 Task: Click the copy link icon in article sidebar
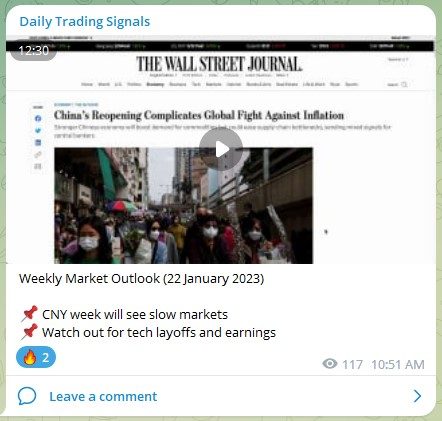pos(38,154)
